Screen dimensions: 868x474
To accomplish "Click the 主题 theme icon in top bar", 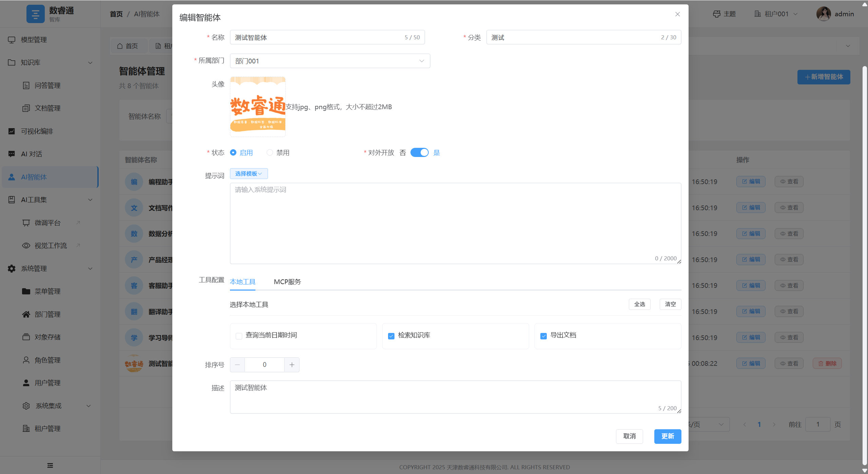I will (716, 14).
